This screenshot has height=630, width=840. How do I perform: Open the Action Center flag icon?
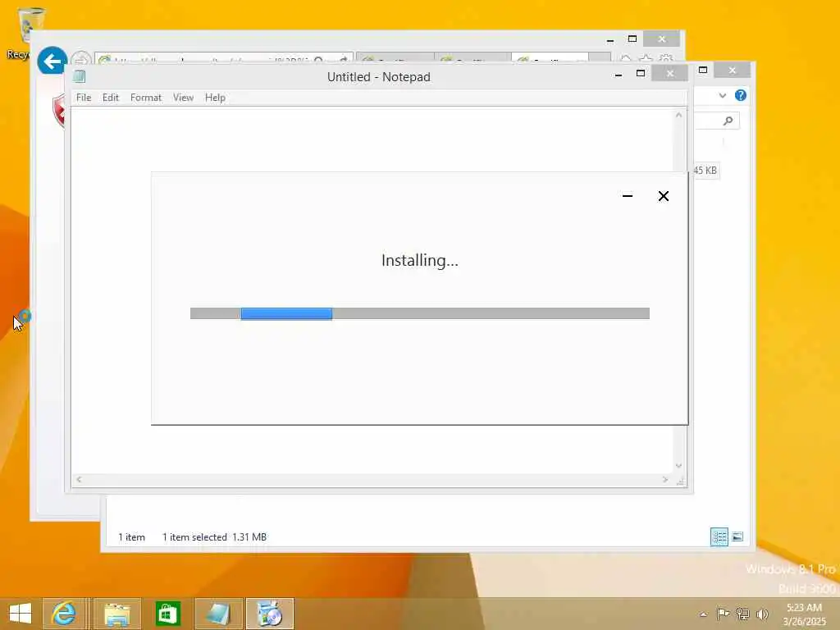point(723,614)
